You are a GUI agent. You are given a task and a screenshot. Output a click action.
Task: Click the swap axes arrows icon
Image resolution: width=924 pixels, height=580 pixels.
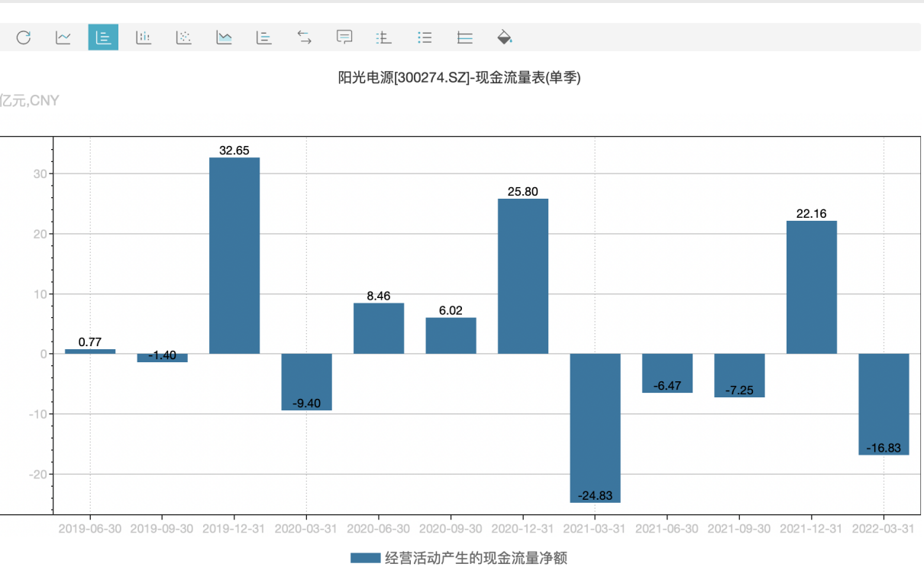tap(304, 37)
